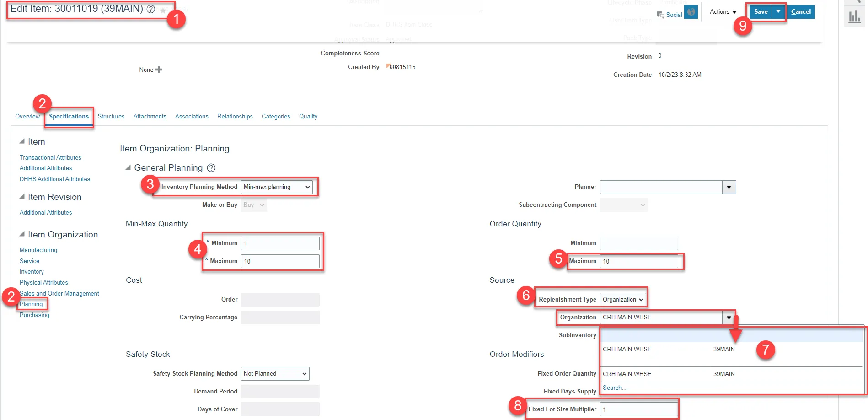This screenshot has height=420, width=868.
Task: Click the plus icon next to None
Action: point(159,70)
